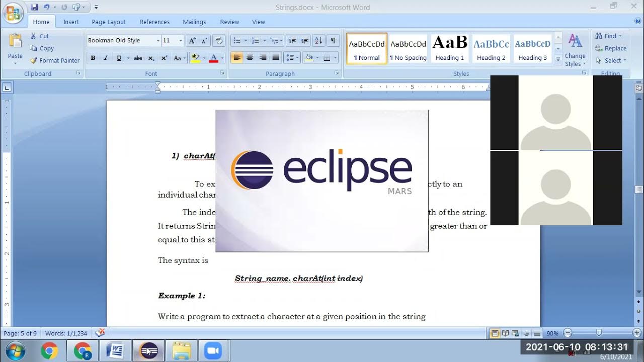Open the font size dropdown
Screen dimensions: 644x362
pyautogui.click(x=181, y=41)
